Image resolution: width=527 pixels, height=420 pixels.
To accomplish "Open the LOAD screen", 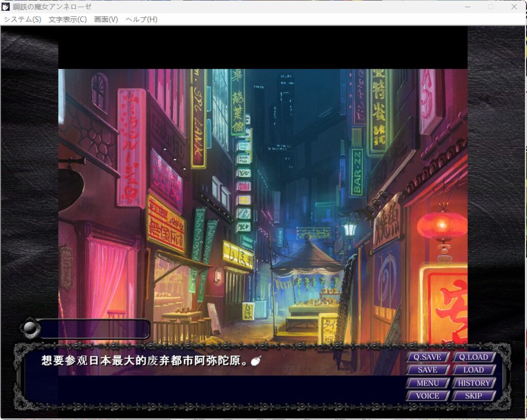I will click(474, 370).
